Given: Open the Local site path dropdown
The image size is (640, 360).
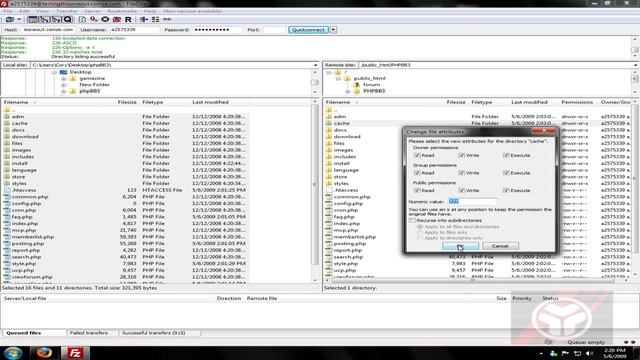Looking at the screenshot, I should pos(316,65).
